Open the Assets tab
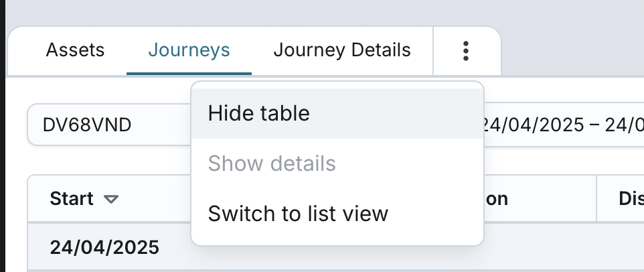This screenshot has height=272, width=644. [x=75, y=50]
